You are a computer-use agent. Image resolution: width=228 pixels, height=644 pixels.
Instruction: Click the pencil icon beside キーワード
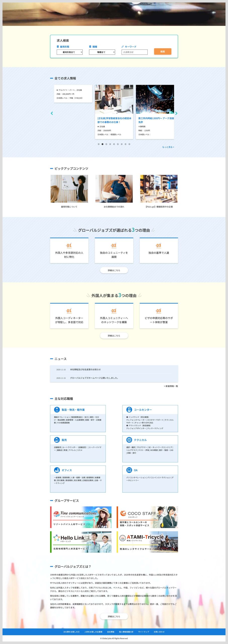(123, 47)
